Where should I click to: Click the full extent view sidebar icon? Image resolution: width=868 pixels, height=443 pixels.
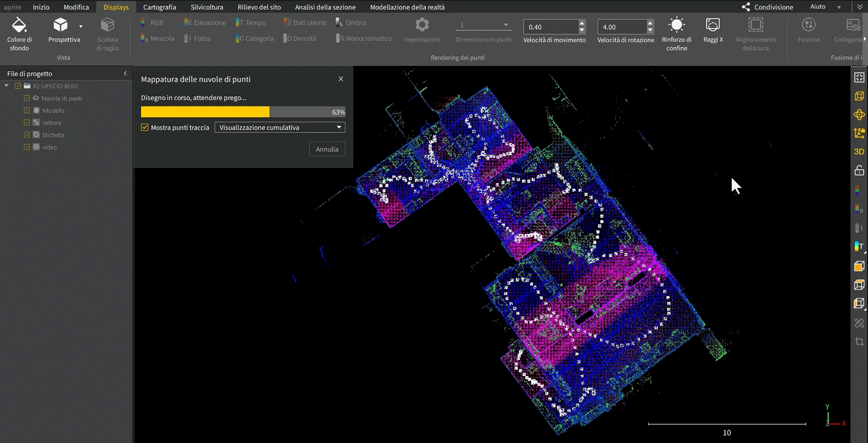click(859, 78)
